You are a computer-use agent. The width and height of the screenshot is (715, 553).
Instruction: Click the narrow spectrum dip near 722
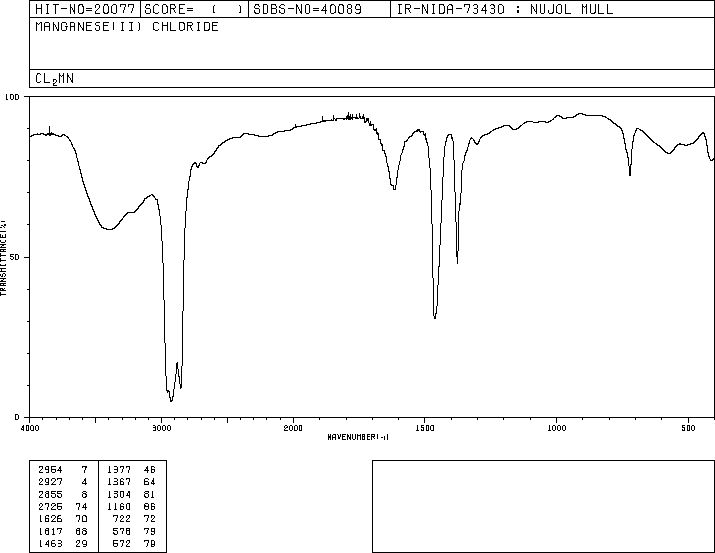[x=630, y=173]
